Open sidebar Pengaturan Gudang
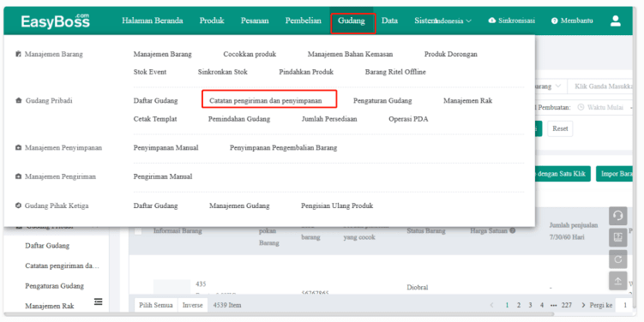The width and height of the screenshot is (644, 322). [54, 286]
